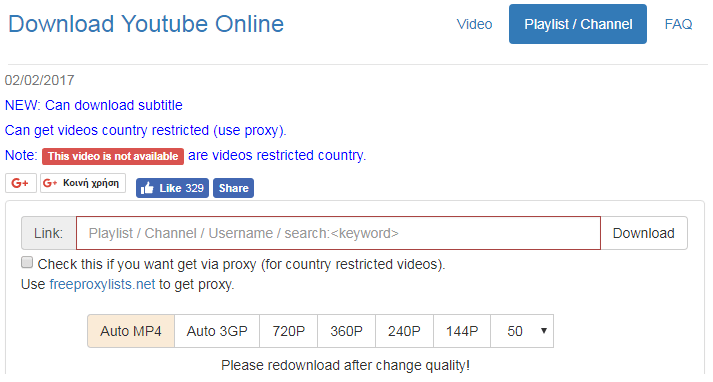Select 240P quality option
This screenshot has height=382, width=713.
click(x=404, y=331)
